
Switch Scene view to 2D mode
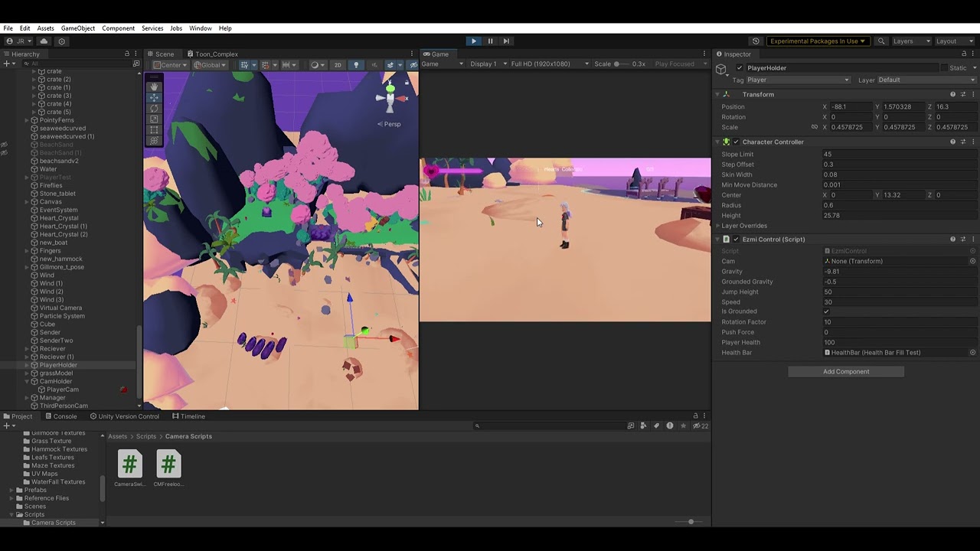pos(338,65)
